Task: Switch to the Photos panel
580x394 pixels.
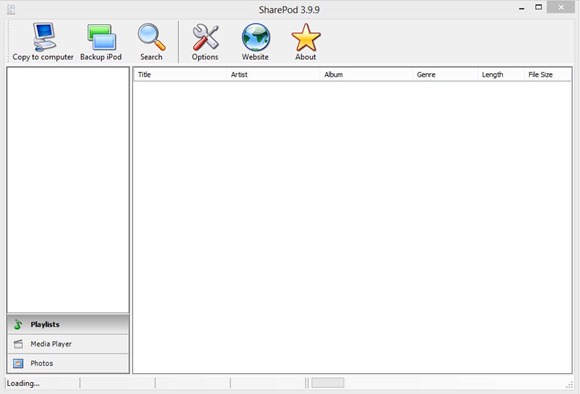Action: (x=68, y=363)
